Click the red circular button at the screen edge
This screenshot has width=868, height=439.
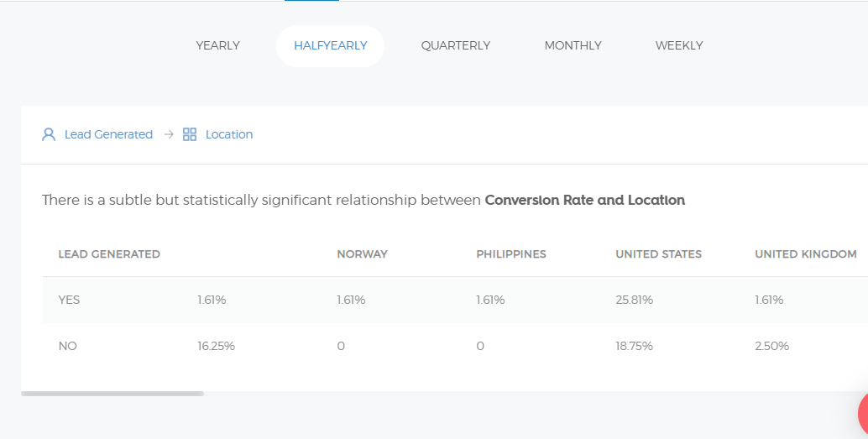coord(863,414)
